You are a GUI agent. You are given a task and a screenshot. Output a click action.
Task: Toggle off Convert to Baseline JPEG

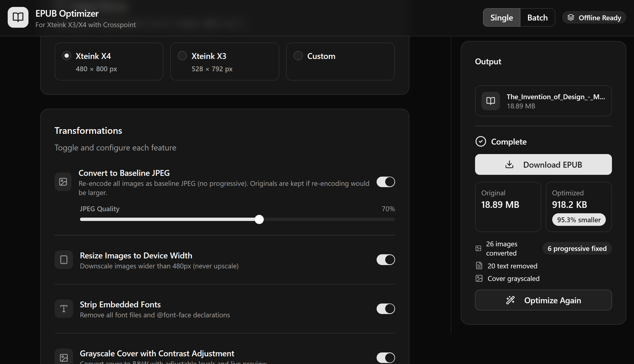tap(386, 182)
